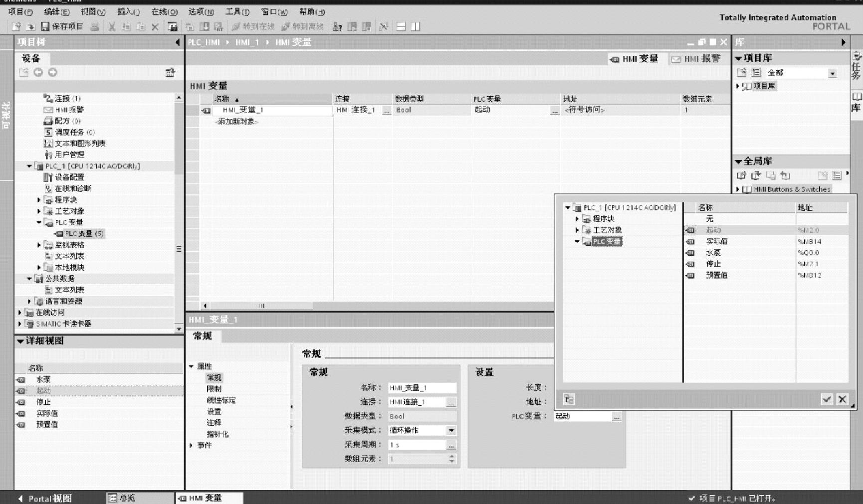863x504 pixels.
Task: Expand the 在线访问 node
Action: click(19, 313)
